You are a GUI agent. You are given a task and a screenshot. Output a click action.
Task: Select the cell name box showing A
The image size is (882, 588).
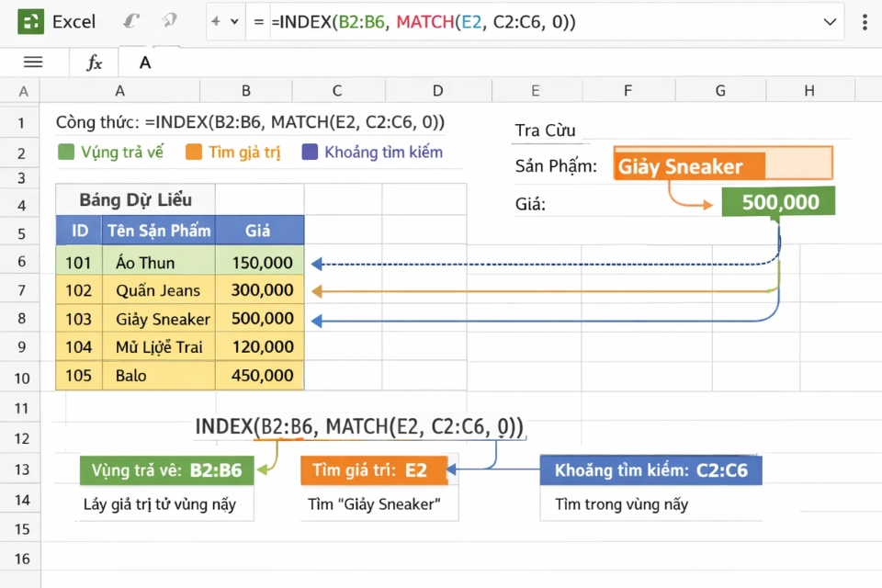click(145, 62)
